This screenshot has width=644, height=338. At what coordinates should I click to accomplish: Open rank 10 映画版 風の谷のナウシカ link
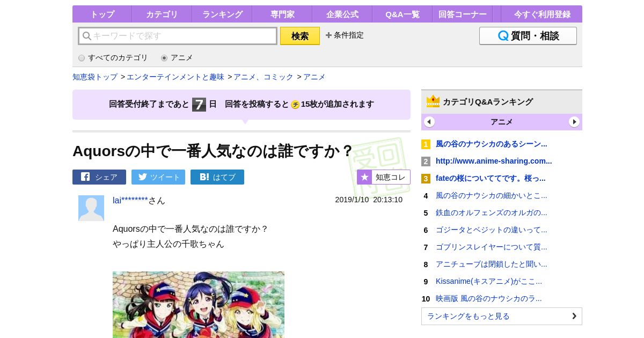click(x=489, y=298)
